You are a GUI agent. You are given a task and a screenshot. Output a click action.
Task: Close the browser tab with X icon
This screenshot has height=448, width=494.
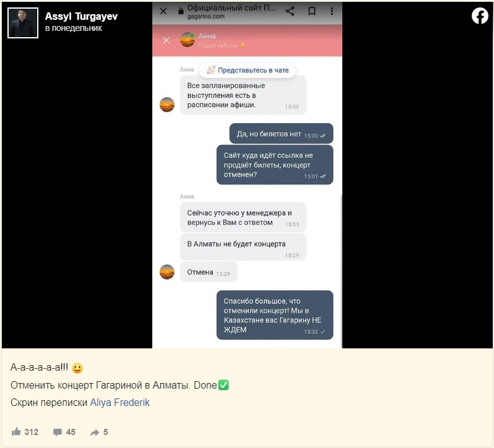coord(163,11)
